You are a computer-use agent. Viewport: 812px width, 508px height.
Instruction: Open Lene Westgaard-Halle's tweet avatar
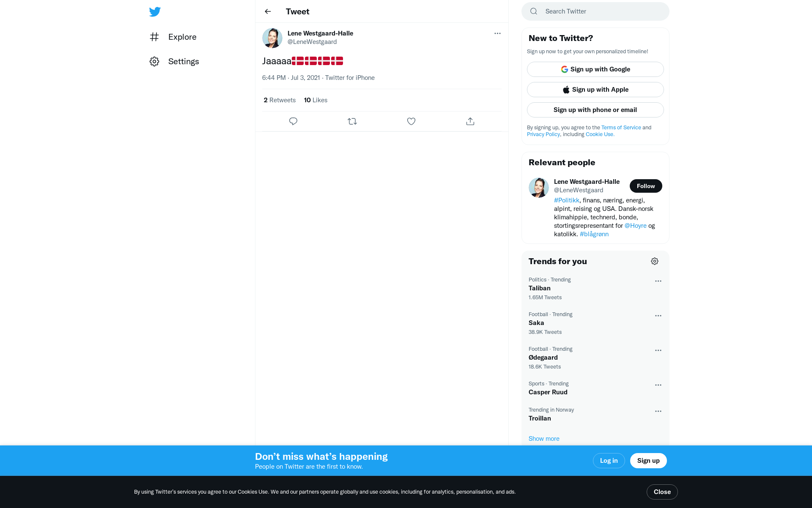tap(272, 38)
